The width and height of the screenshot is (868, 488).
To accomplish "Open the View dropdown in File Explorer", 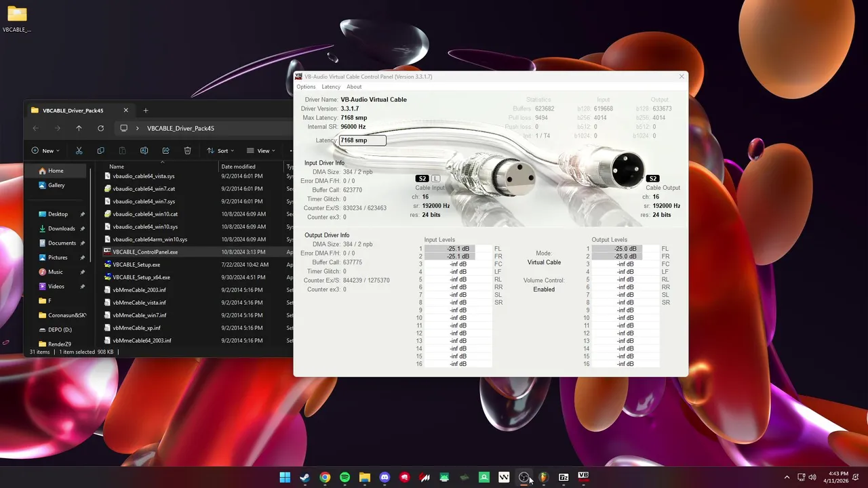I will pos(261,150).
